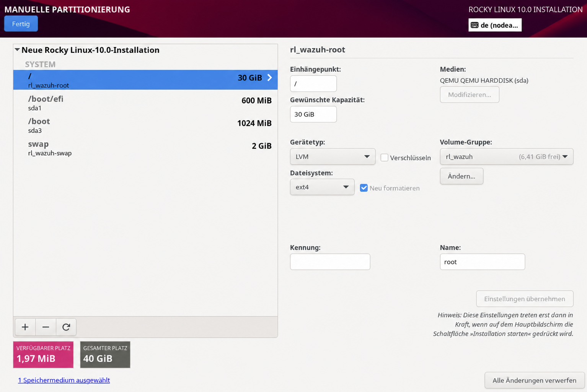Image resolution: width=587 pixels, height=392 pixels.
Task: Click the Modifizieren... button
Action: coord(470,94)
